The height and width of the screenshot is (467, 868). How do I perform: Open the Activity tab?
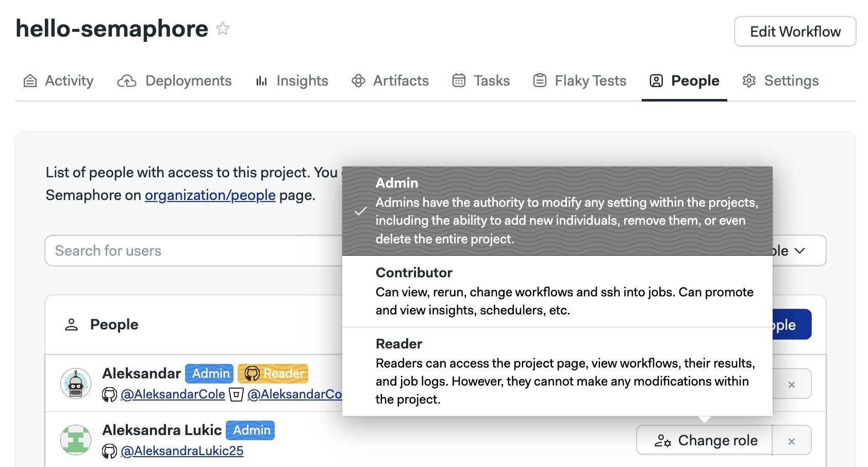click(59, 81)
